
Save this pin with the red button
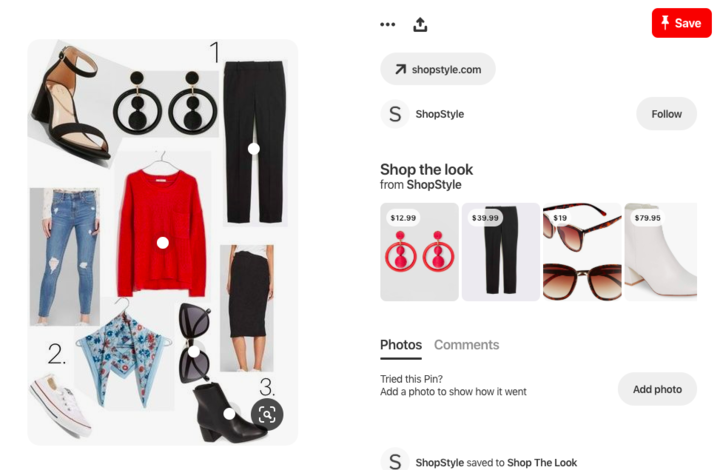coord(681,23)
